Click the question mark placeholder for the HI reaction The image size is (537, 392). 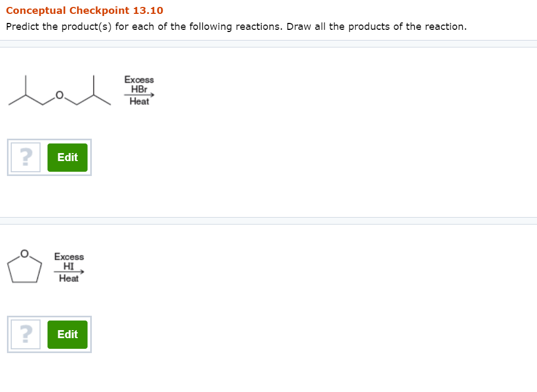25,334
